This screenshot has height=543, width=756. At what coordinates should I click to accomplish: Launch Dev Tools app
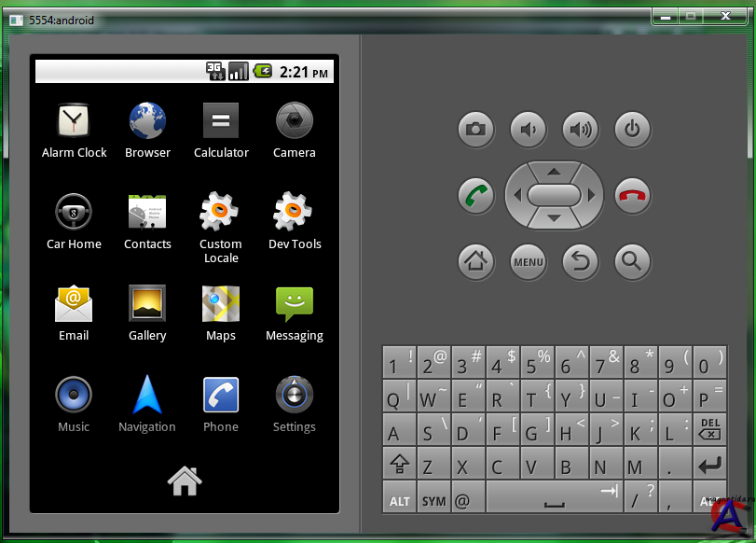coord(295,213)
